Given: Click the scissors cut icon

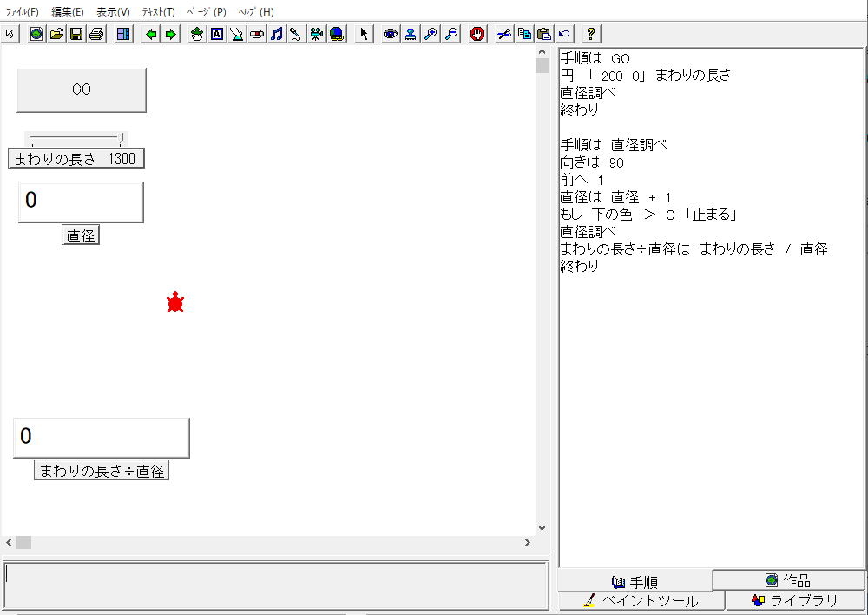Looking at the screenshot, I should [504, 34].
